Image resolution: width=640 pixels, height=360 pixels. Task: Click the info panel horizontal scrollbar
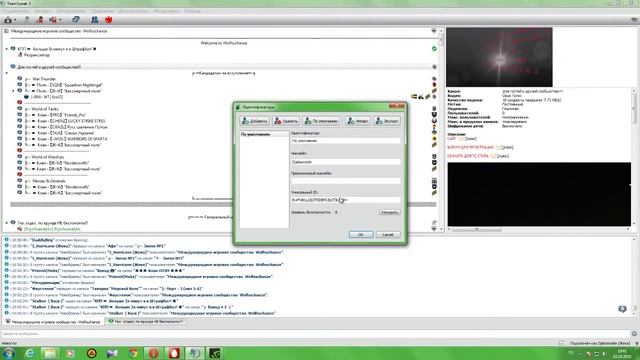point(539,230)
